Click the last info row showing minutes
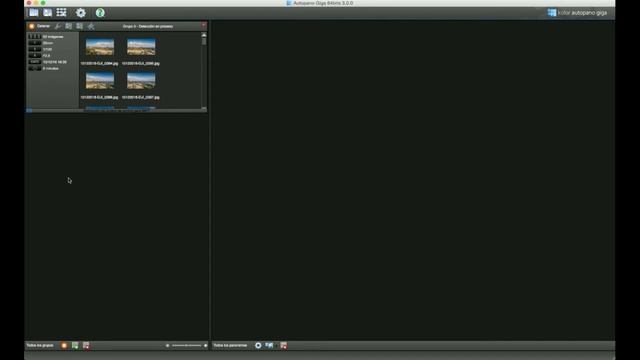This screenshot has height=360, width=640. [44, 69]
